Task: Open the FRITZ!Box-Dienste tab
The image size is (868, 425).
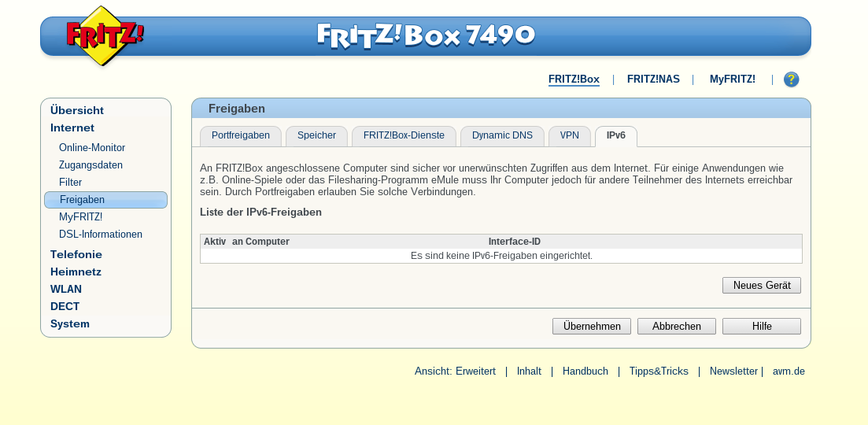Action: [x=404, y=136]
